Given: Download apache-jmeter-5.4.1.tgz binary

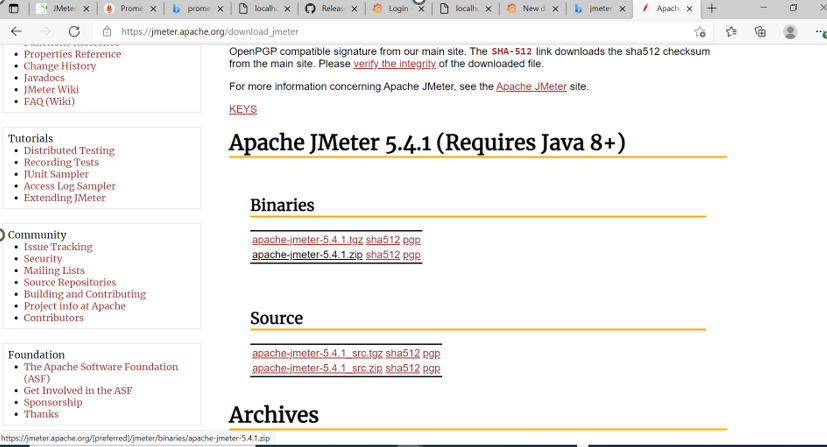Looking at the screenshot, I should (x=307, y=240).
